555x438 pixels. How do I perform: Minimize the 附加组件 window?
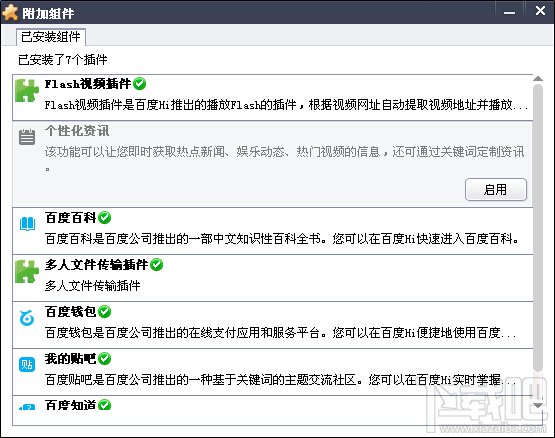[509, 13]
